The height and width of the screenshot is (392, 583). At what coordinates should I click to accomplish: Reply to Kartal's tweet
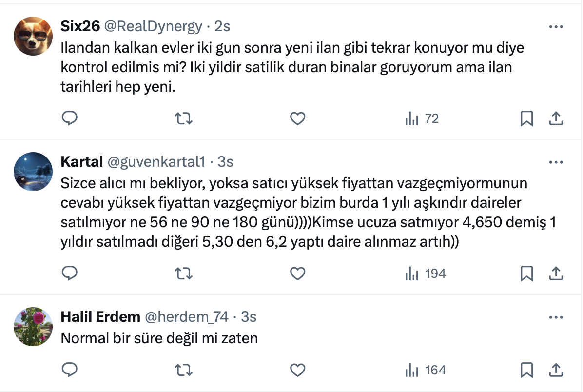point(70,274)
